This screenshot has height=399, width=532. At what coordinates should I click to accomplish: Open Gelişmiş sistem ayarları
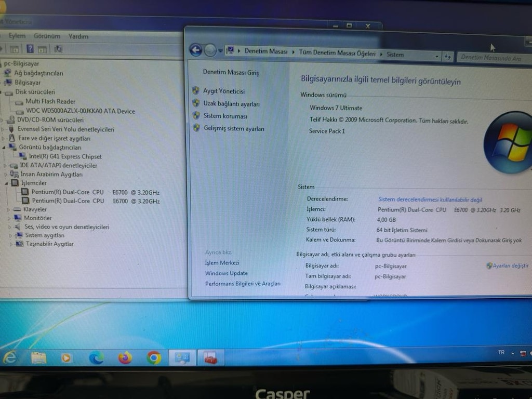(x=234, y=129)
